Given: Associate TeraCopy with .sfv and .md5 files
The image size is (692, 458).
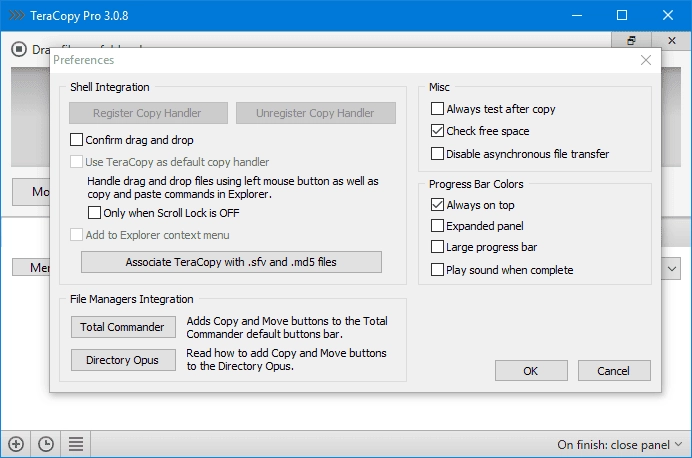Looking at the screenshot, I should [231, 262].
